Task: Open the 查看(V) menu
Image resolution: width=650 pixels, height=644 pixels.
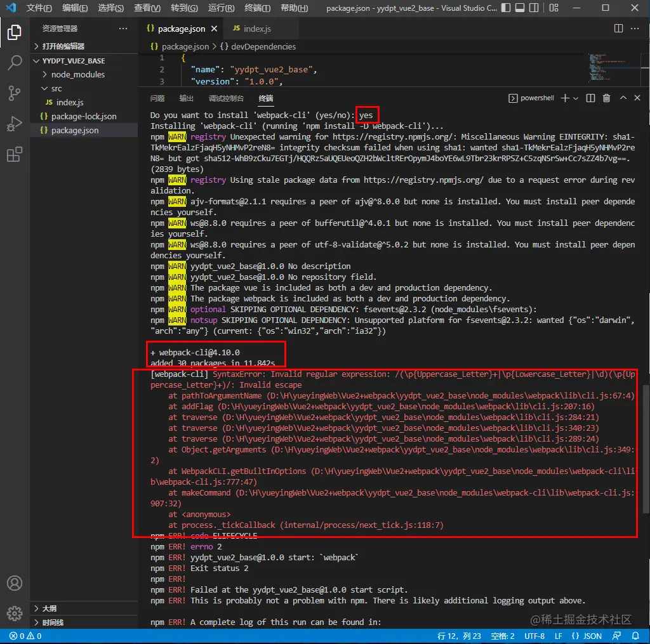Action: (147, 8)
